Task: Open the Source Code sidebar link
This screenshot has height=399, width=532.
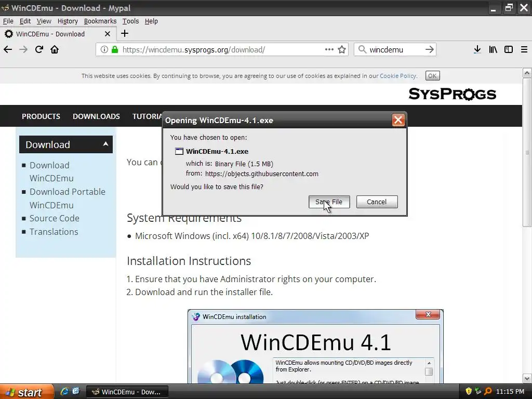Action: 54,218
